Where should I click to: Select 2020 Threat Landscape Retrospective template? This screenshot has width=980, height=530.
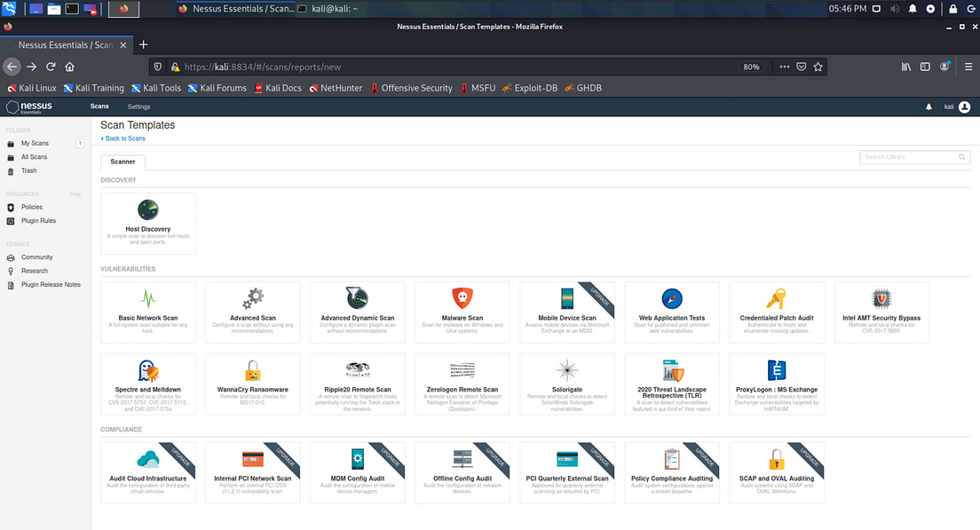[672, 384]
